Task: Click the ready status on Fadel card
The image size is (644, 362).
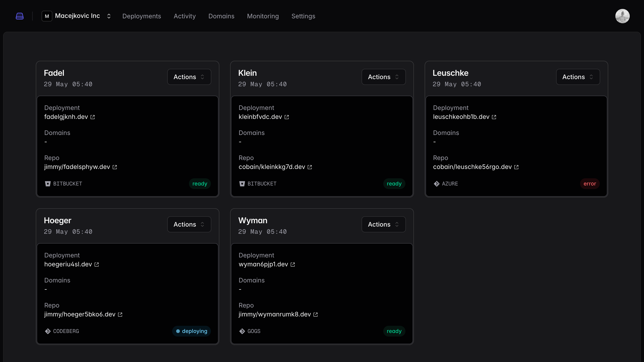Action: coord(200,184)
